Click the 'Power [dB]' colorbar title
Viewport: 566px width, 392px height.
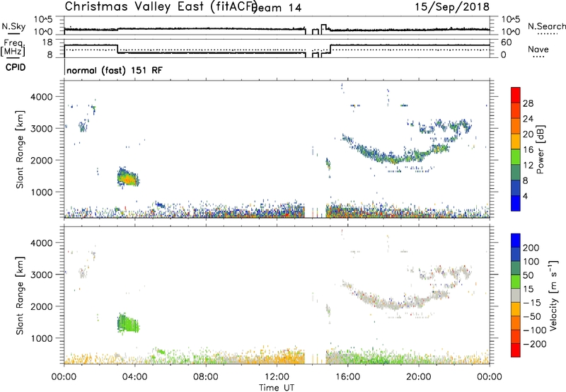(x=540, y=149)
